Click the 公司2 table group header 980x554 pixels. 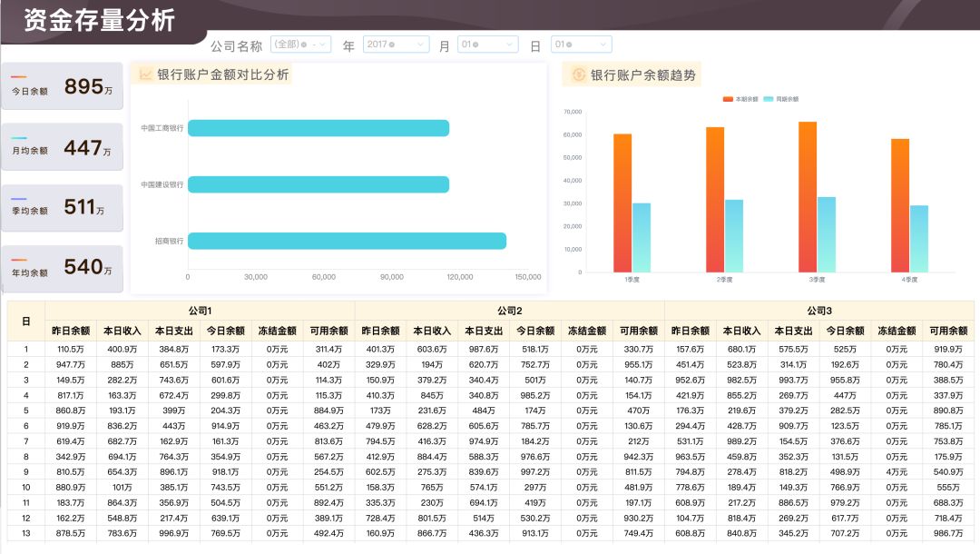click(x=509, y=311)
